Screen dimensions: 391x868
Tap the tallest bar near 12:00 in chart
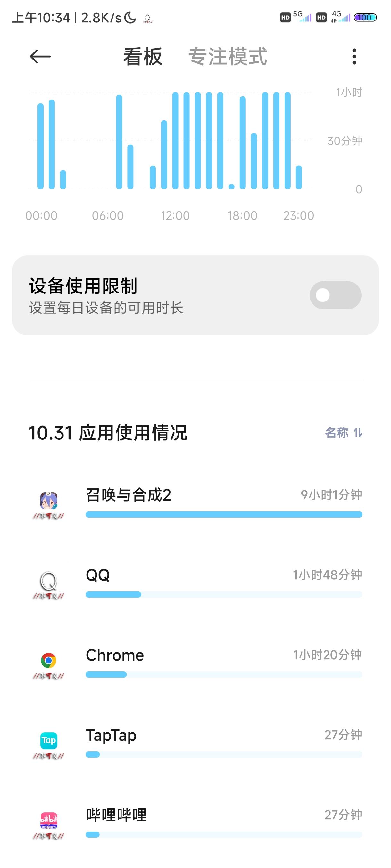pyautogui.click(x=175, y=141)
